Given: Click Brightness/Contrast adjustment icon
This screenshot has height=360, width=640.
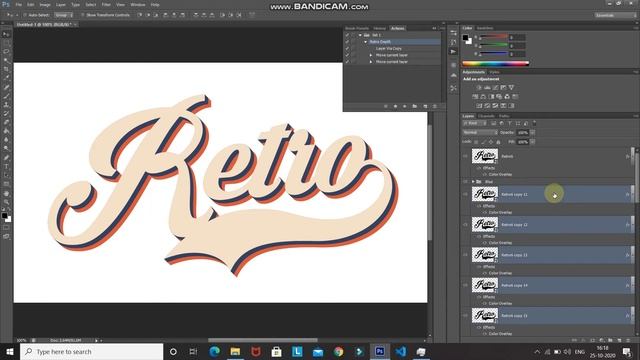Looking at the screenshot, I should 479,87.
